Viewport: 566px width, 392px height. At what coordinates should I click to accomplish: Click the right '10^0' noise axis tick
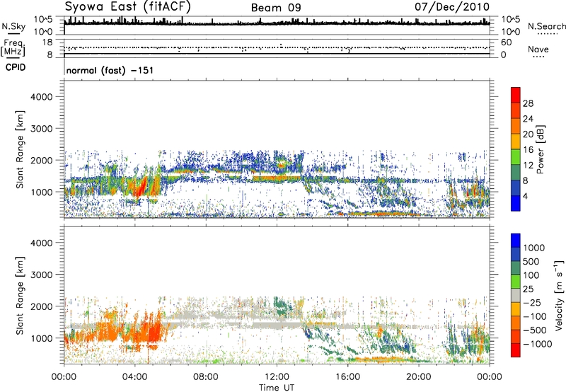tap(510, 32)
